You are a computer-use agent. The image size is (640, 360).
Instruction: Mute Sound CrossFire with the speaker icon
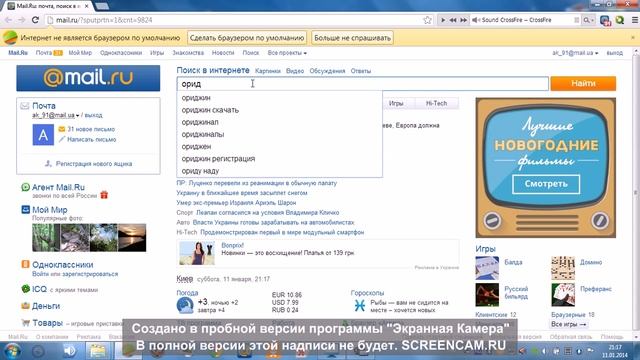(476, 20)
